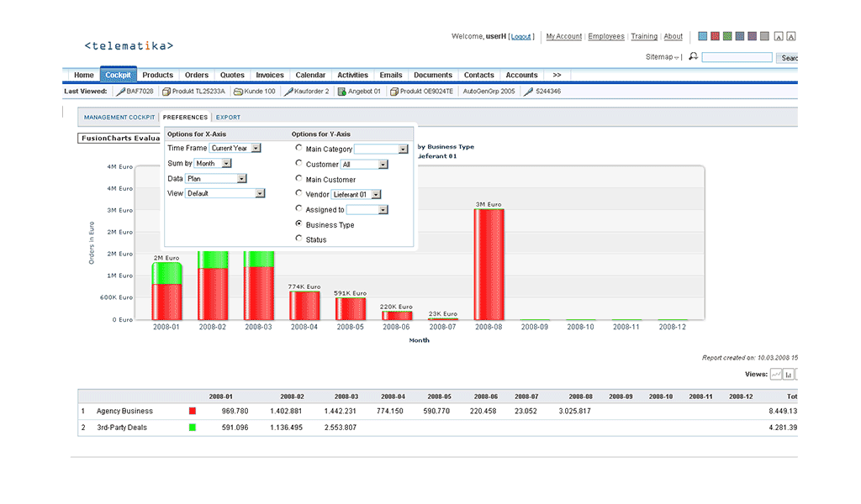Click the 2008-08 chart bar
The height and width of the screenshot is (504, 861).
(x=489, y=265)
